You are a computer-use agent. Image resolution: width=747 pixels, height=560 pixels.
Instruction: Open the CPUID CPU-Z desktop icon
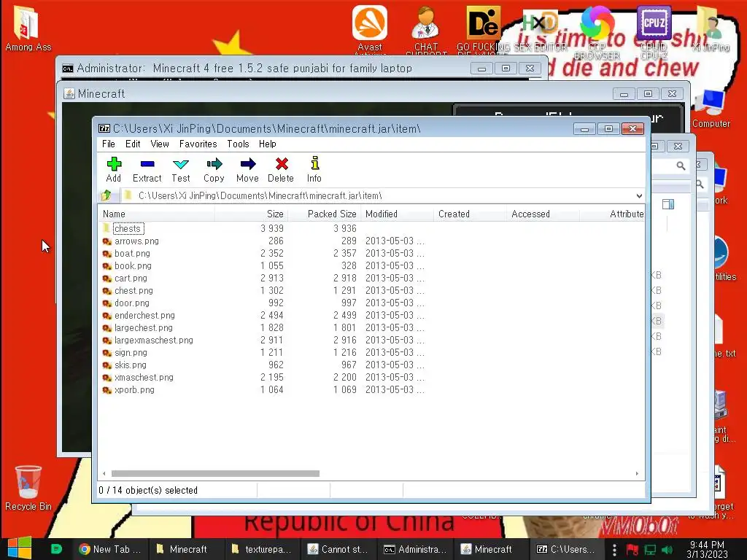pos(654,31)
